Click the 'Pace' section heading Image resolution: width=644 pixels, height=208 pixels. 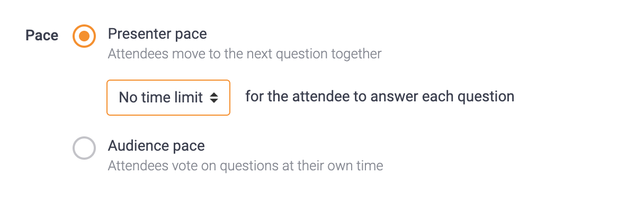tap(42, 36)
